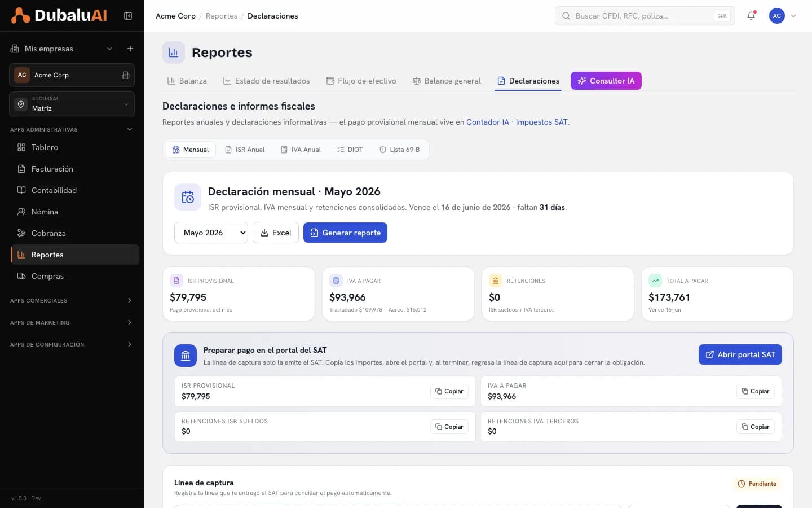
Task: Select the Lista 69-B segment
Action: [399, 150]
